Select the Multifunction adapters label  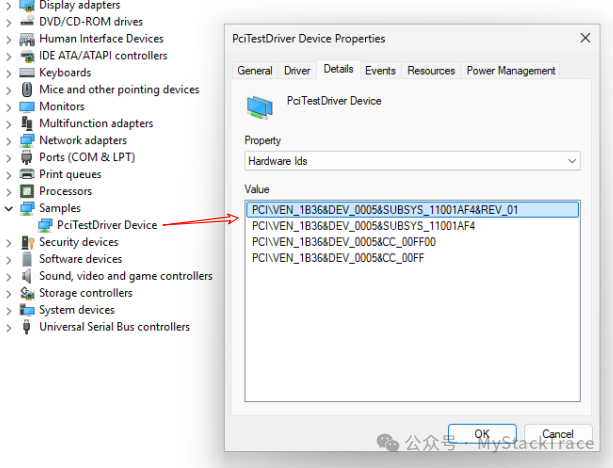click(x=96, y=124)
